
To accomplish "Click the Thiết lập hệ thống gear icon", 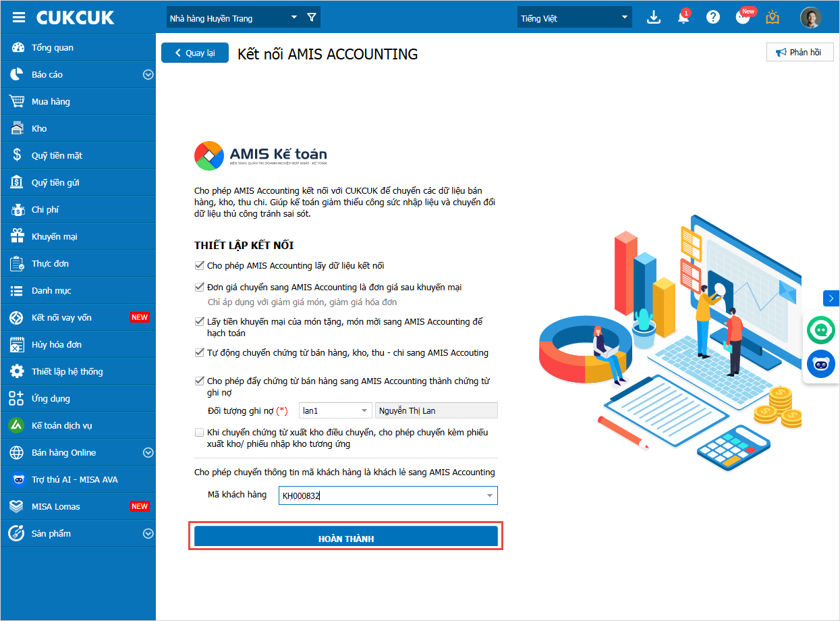I will [17, 371].
